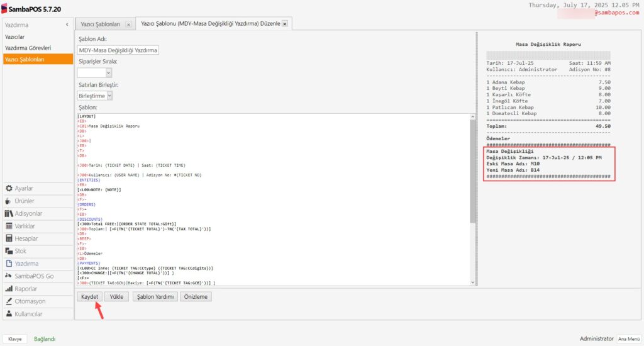The image size is (644, 346).
Task: Click inside the Şablon template editor
Action: (x=273, y=199)
